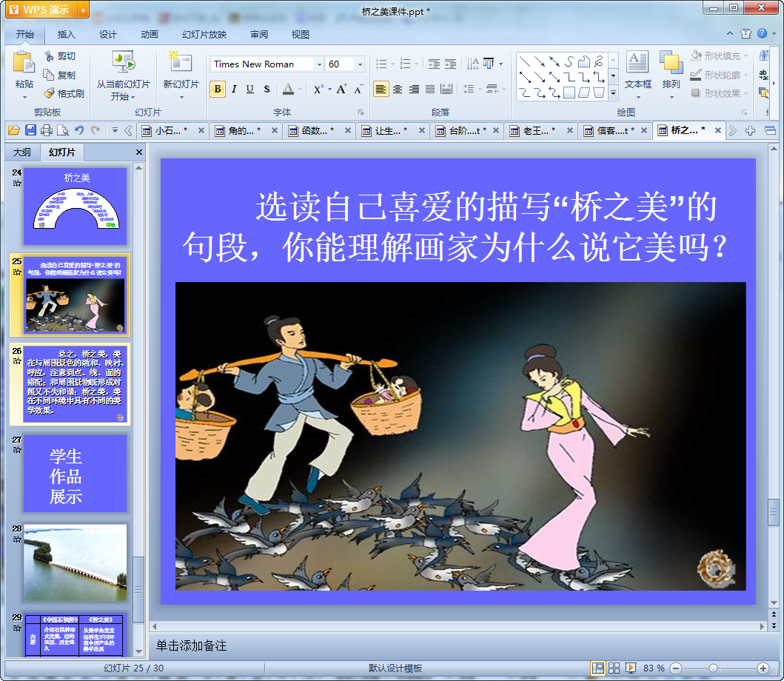Click the Paste icon in the clipboard group

tap(24, 64)
